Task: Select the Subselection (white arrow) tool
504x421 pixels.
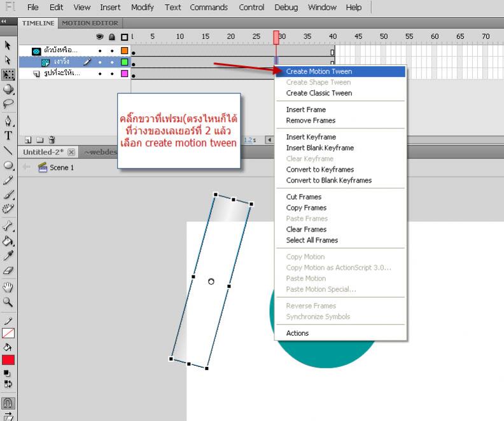Action: (x=8, y=60)
